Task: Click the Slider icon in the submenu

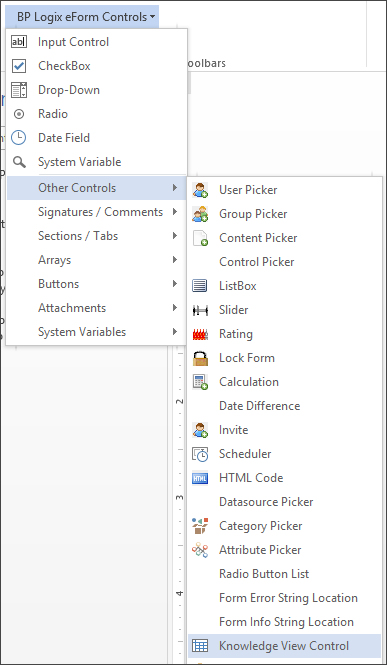Action: (x=200, y=310)
